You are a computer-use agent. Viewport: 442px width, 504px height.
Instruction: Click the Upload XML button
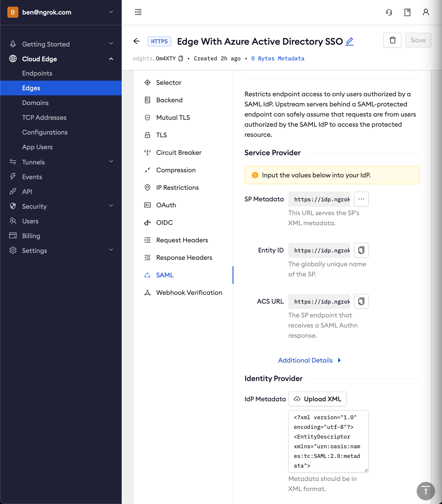[x=317, y=399]
